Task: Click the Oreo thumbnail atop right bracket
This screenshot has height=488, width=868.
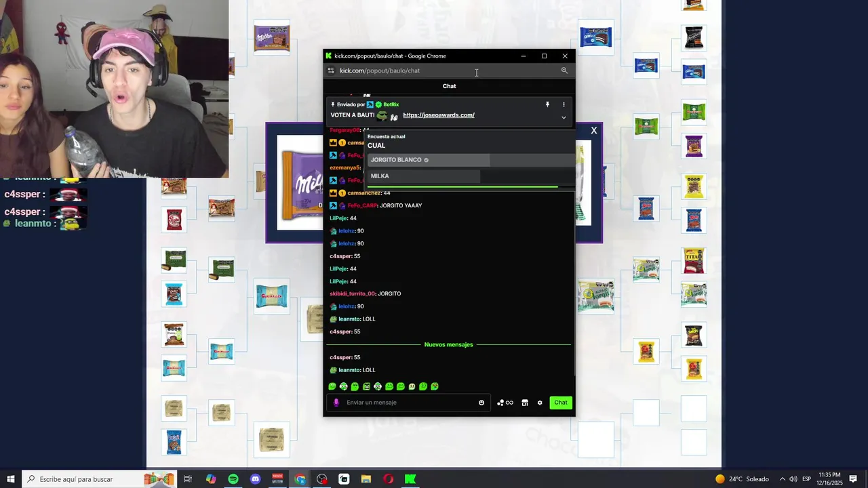Action: pyautogui.click(x=596, y=37)
